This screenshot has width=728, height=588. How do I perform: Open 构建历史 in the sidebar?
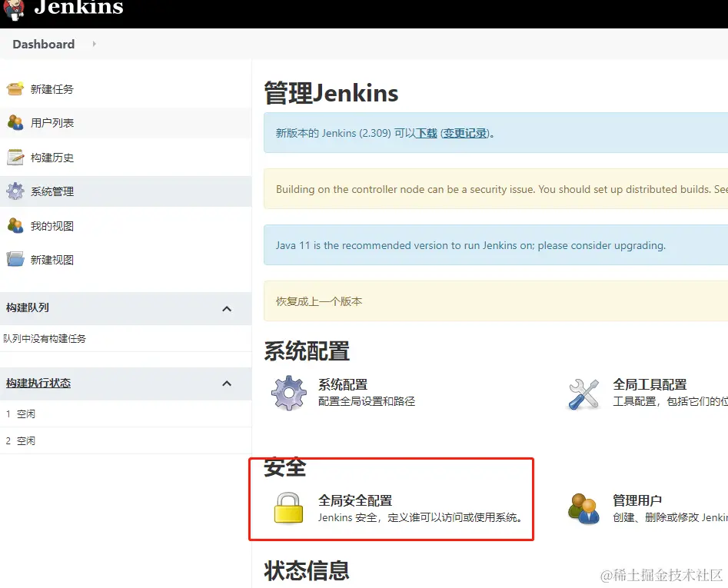click(x=52, y=158)
